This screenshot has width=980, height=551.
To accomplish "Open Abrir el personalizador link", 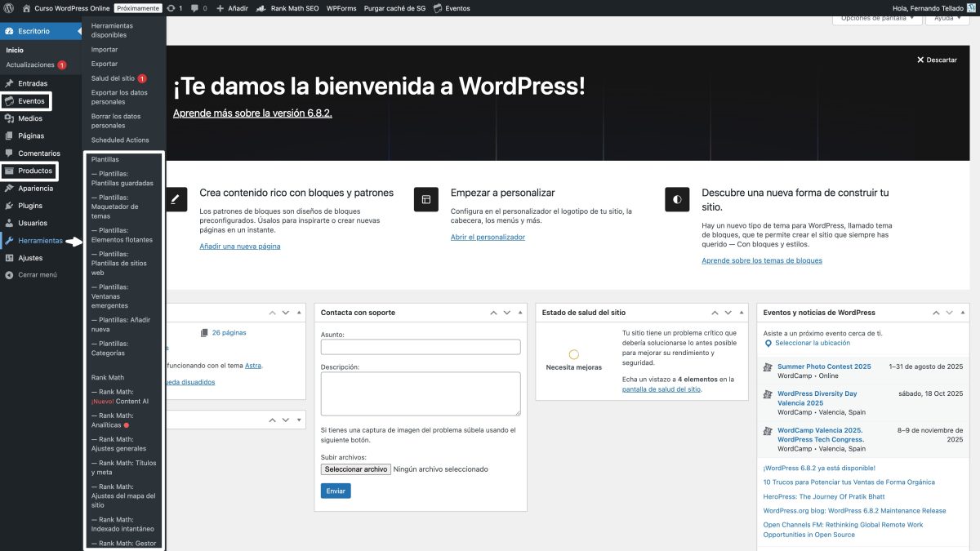I will coord(487,237).
